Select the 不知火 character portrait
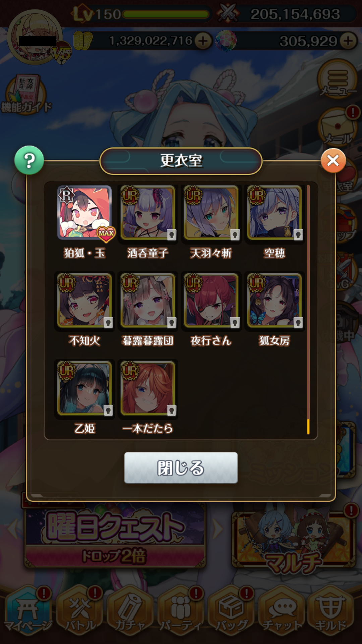Screen dimensions: 362x644 (x=84, y=301)
